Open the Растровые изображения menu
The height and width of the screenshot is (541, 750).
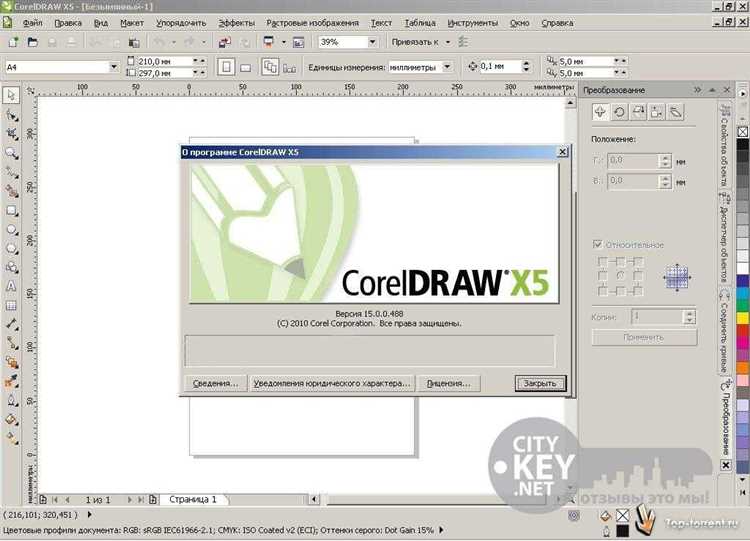click(312, 23)
